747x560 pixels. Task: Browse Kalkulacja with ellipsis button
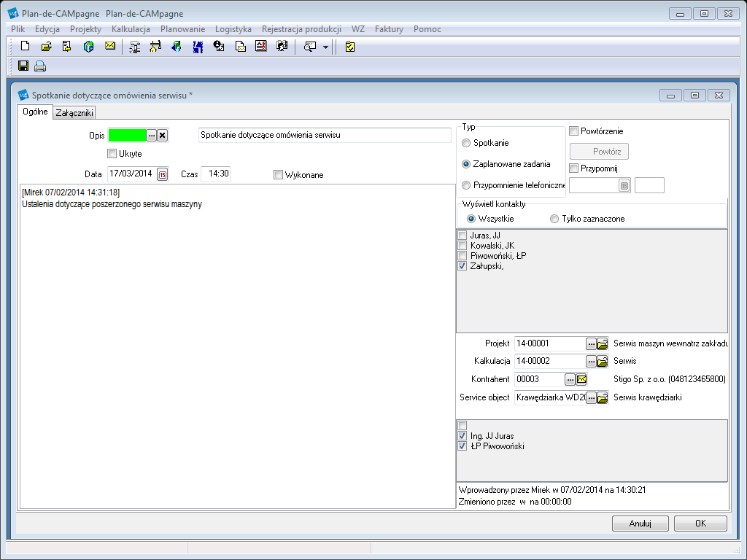coord(591,362)
